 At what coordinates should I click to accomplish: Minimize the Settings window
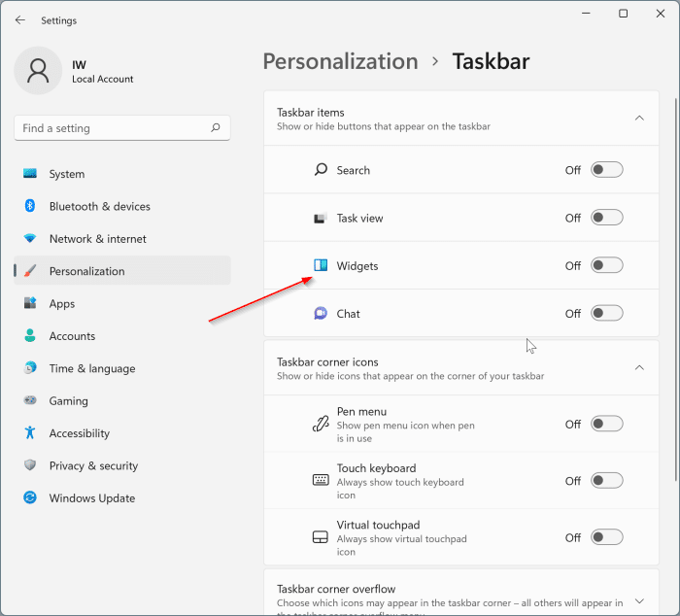(x=586, y=14)
